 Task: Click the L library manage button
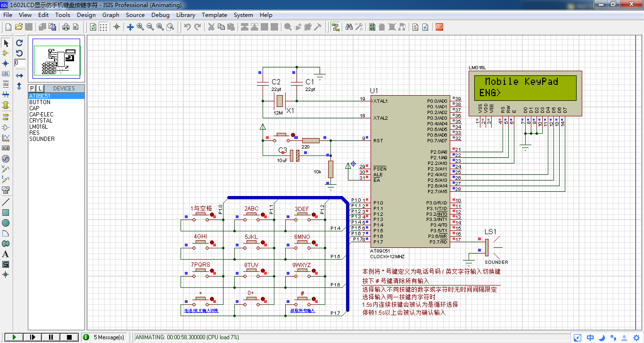(40, 89)
